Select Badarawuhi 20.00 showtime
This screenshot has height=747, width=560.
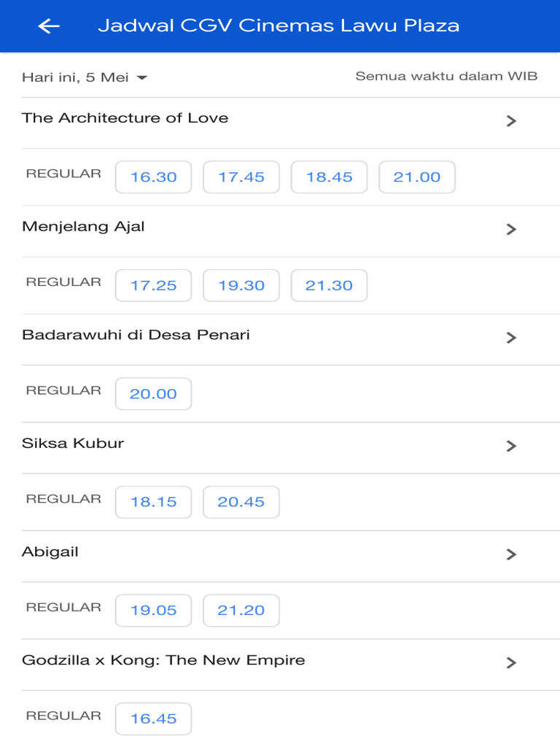[x=153, y=394]
